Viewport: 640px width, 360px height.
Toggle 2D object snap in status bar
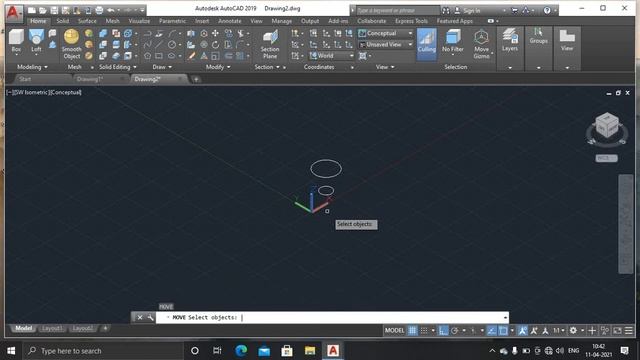coord(503,331)
